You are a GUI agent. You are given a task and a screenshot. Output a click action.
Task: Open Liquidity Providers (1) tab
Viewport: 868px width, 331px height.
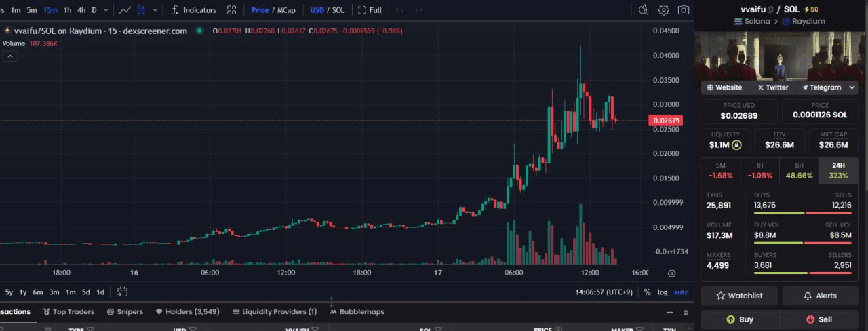(x=275, y=312)
